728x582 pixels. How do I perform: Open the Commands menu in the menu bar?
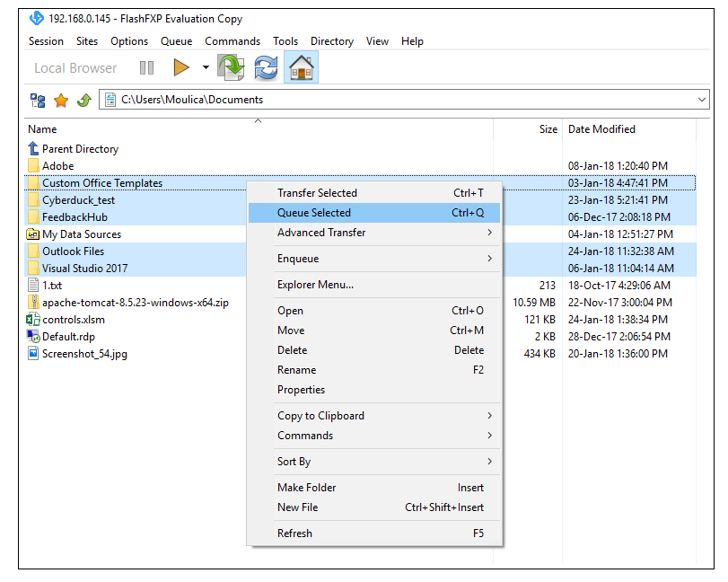(x=232, y=41)
